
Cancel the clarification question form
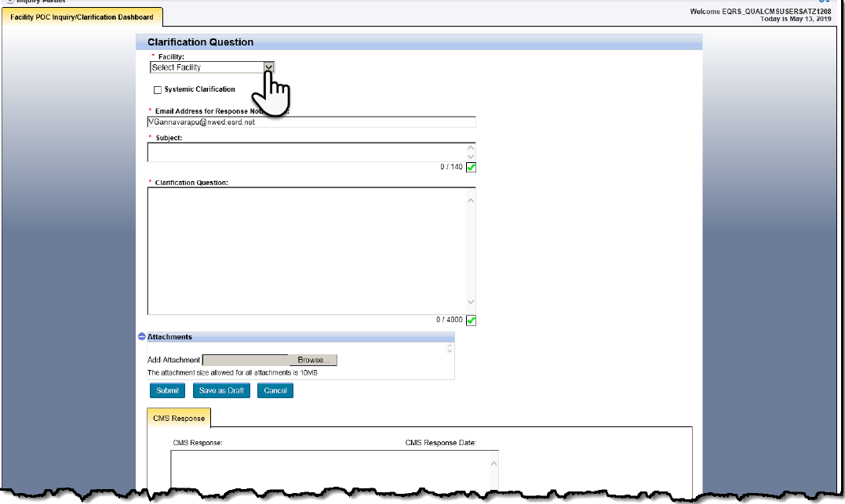click(x=275, y=390)
